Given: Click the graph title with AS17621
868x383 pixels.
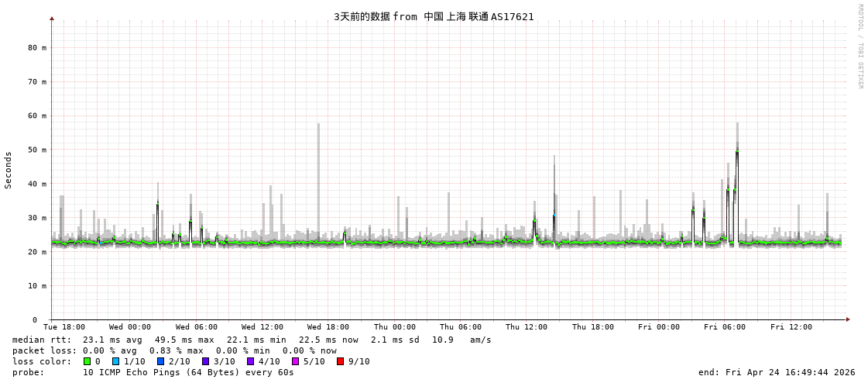Looking at the screenshot, I should point(434,16).
